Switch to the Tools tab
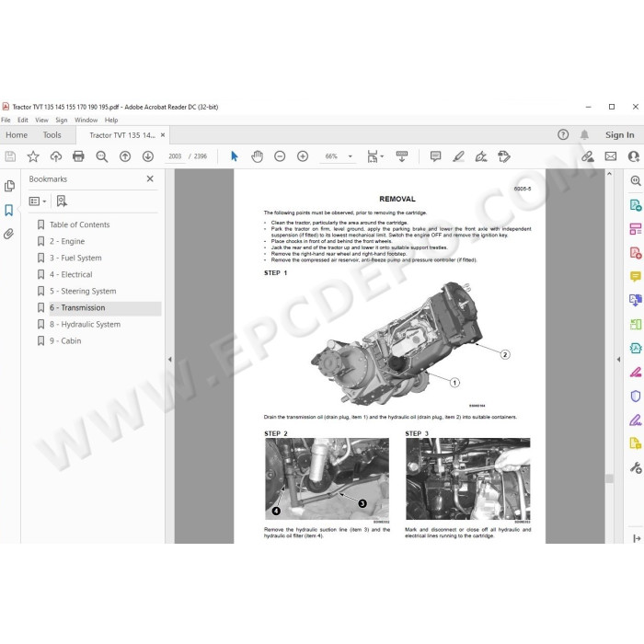This screenshot has height=644, width=644. [x=52, y=134]
